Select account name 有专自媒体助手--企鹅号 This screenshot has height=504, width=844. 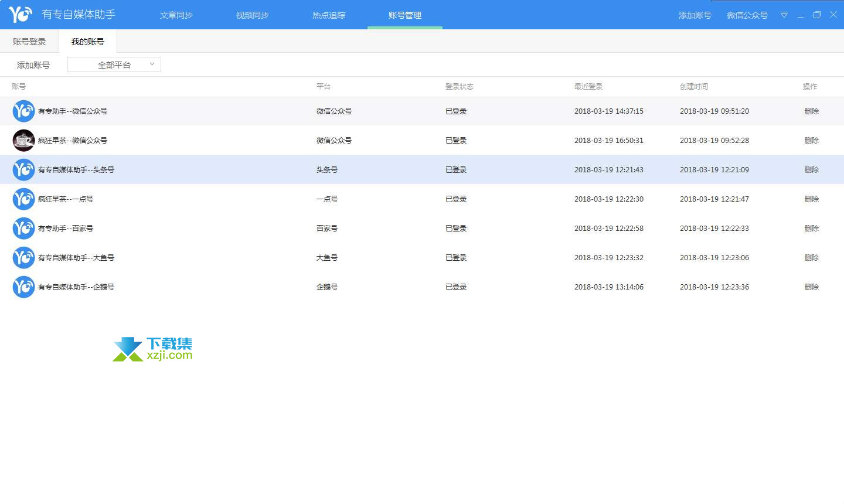[x=76, y=287]
